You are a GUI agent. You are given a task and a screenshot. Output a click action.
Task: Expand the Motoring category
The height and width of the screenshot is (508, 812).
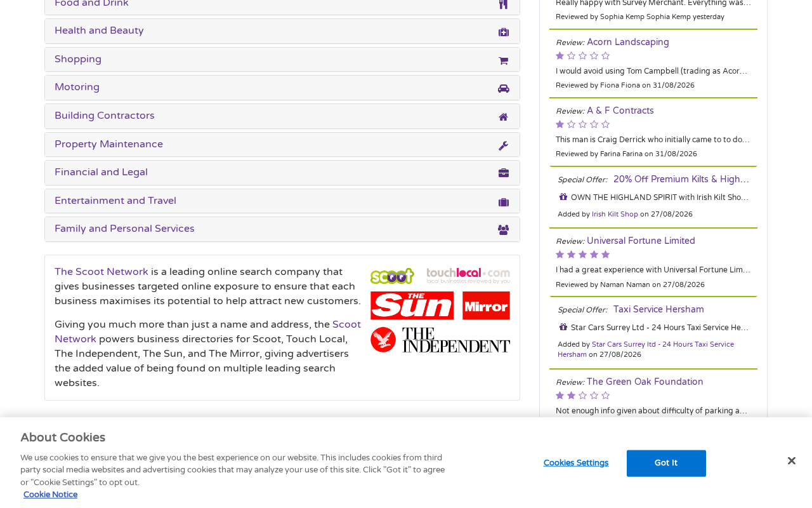coord(282,88)
